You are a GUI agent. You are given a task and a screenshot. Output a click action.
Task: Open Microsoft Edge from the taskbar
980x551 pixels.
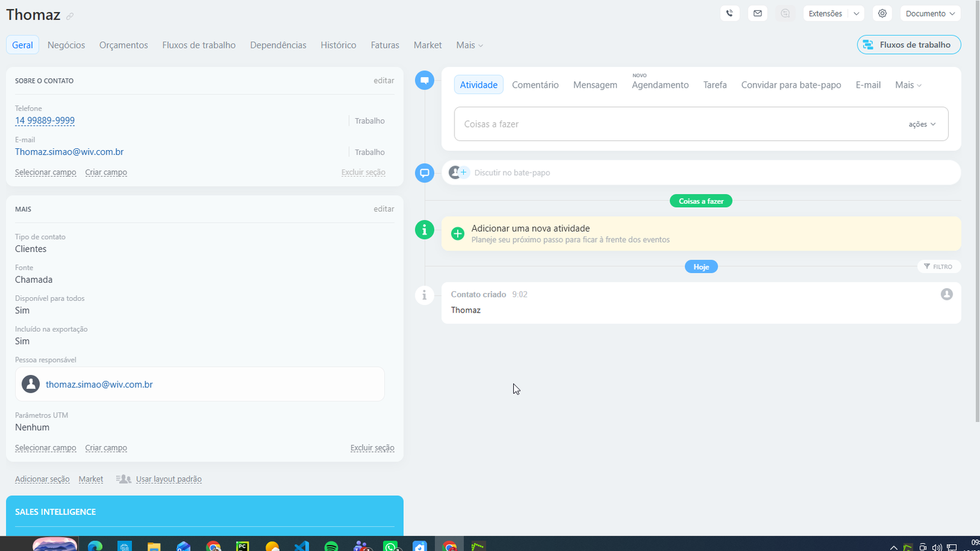point(95,545)
